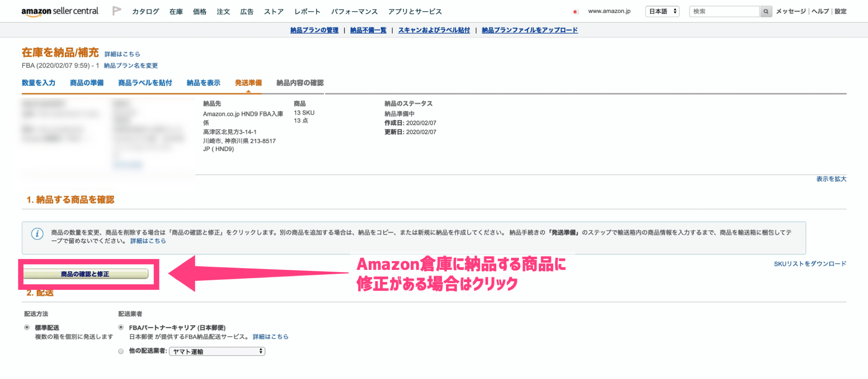Open メッセージ link
This screenshot has width=868, height=379.
point(791,11)
